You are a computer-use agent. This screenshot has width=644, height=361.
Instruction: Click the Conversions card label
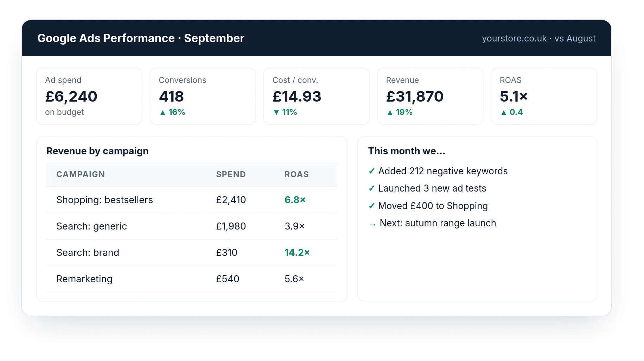tap(183, 80)
